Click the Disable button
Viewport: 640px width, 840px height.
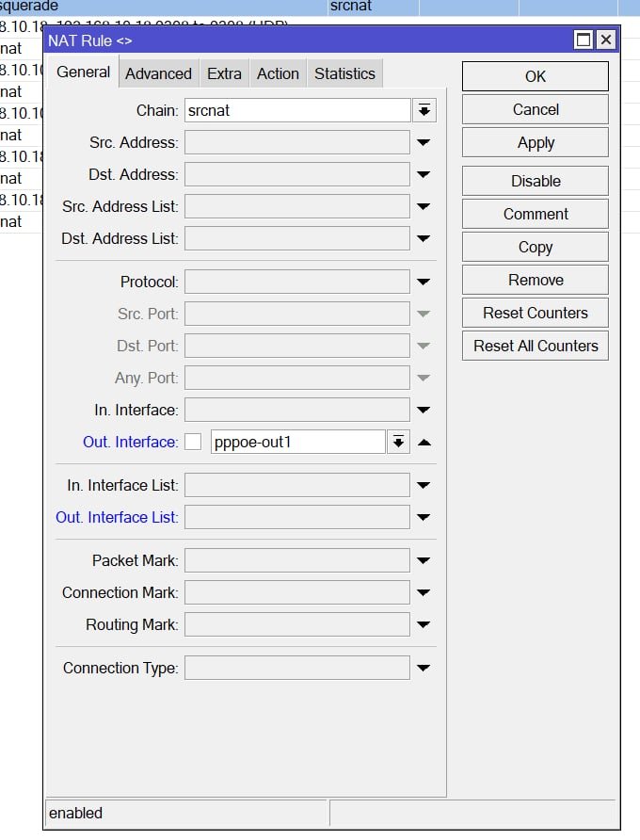pos(536,181)
